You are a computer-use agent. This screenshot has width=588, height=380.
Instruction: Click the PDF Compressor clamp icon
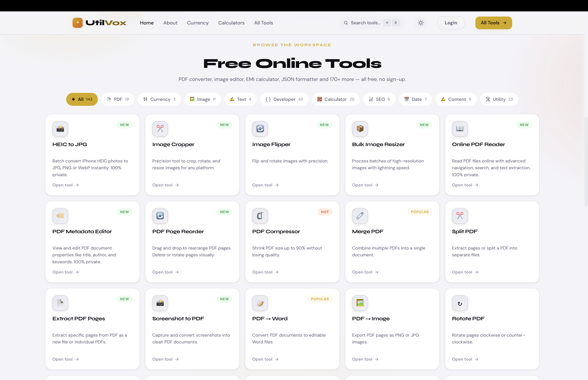[x=260, y=216]
